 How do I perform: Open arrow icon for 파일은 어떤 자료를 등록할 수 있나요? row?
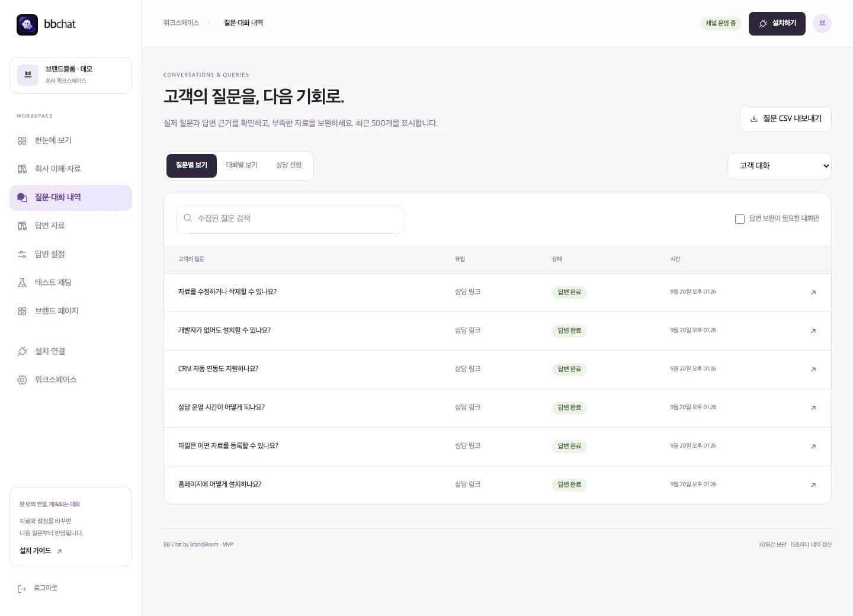(x=813, y=446)
